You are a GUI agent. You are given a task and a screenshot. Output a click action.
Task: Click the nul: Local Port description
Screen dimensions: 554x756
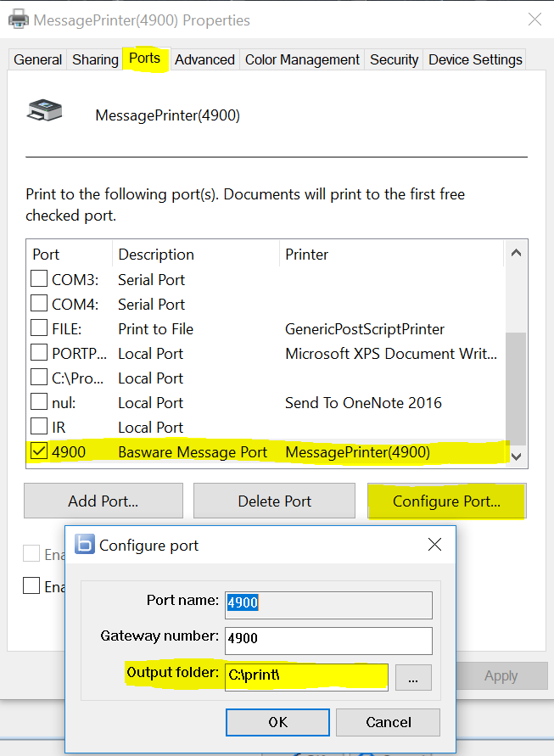coord(150,403)
